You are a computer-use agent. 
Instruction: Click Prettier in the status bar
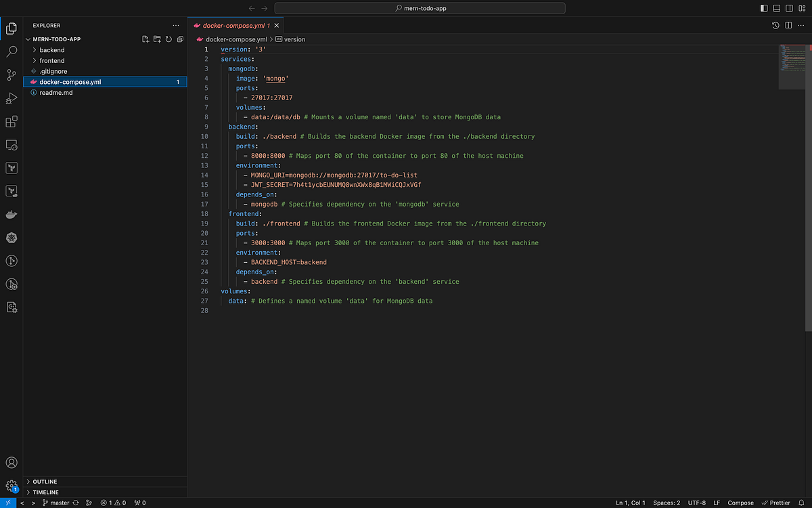[x=775, y=503]
